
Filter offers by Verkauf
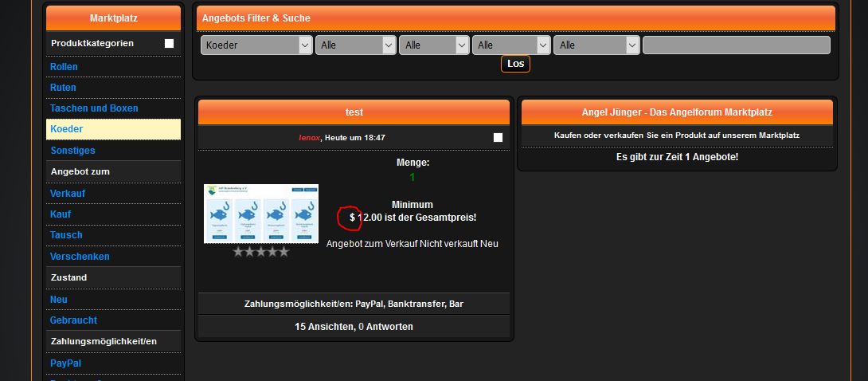point(68,194)
